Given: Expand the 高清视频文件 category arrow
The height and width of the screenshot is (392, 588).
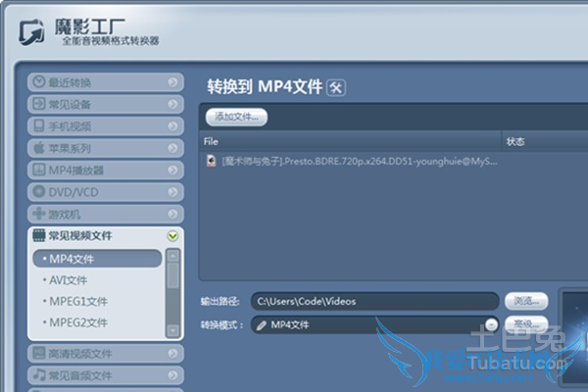Looking at the screenshot, I should 172,354.
